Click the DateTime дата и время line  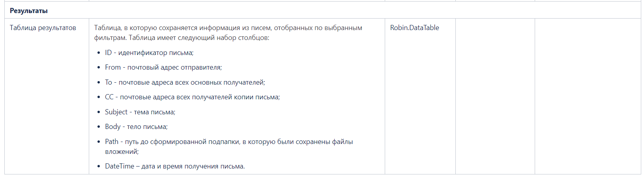coord(175,166)
